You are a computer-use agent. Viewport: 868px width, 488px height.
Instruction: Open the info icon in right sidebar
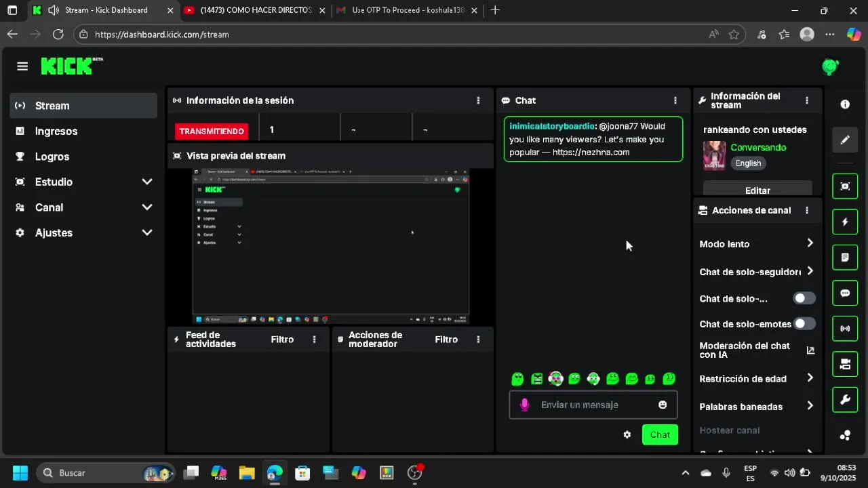845,104
